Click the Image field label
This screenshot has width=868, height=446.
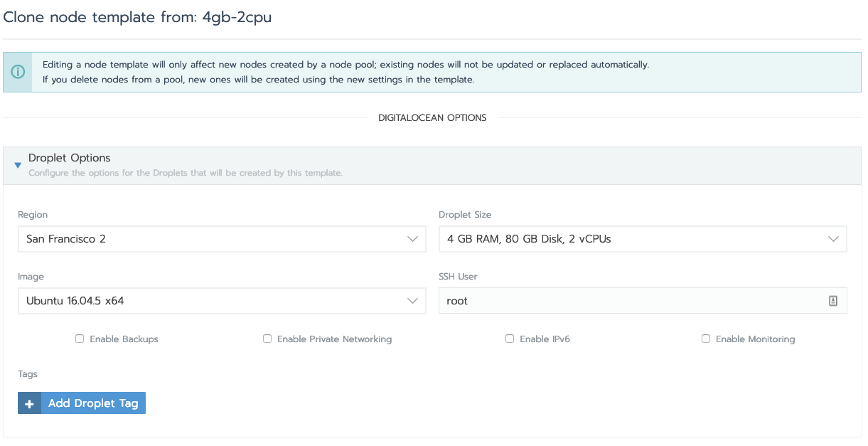click(31, 277)
